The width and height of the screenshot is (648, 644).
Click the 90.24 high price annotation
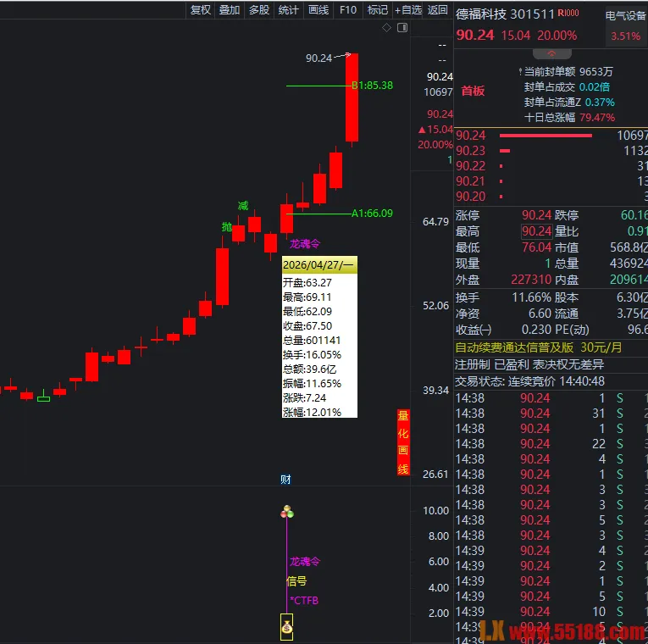[318, 58]
